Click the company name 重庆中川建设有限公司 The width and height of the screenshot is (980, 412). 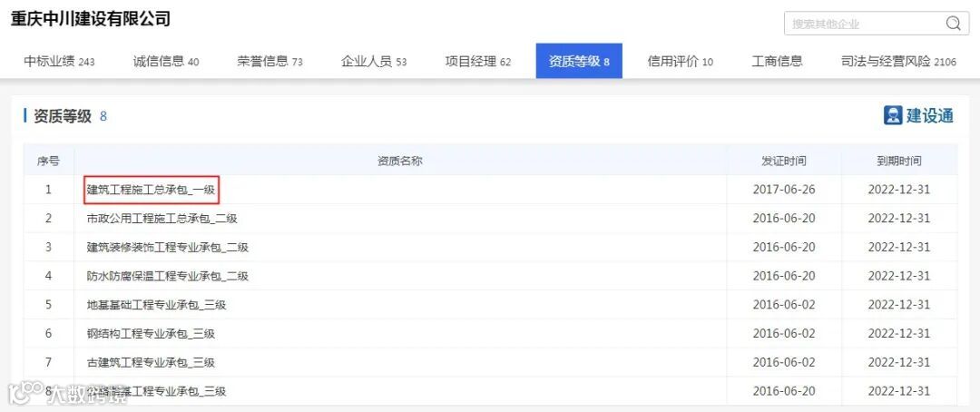pyautogui.click(x=91, y=18)
